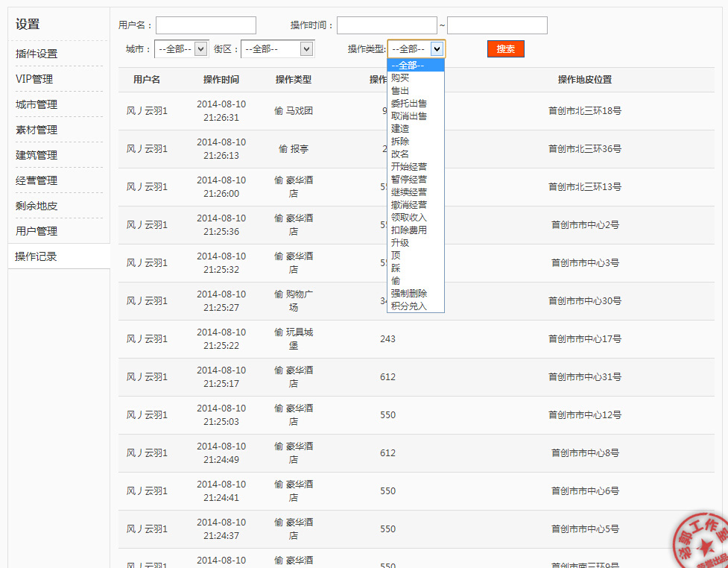Image resolution: width=728 pixels, height=568 pixels.
Task: Collapse the 操作类型 dropdown
Action: coord(417,48)
